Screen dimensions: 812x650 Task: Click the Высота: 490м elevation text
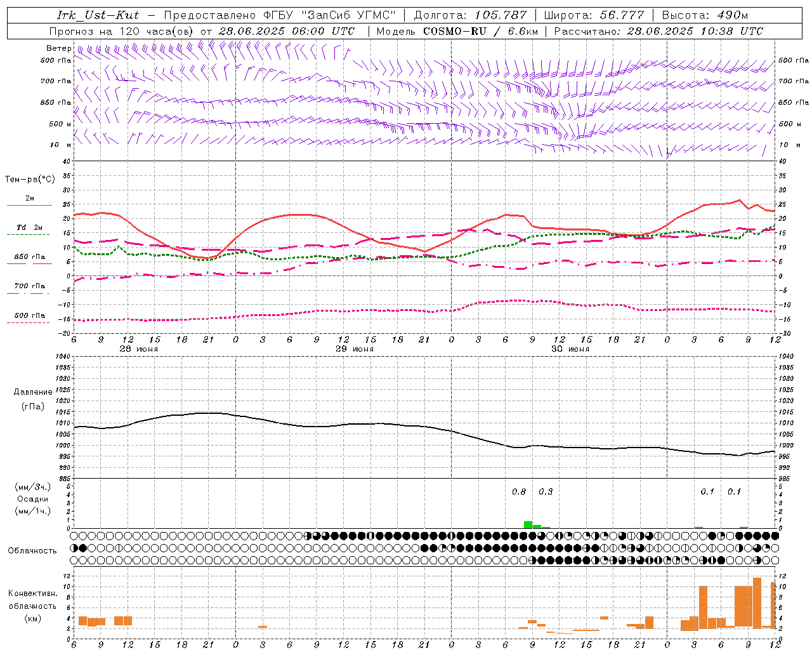705,15
